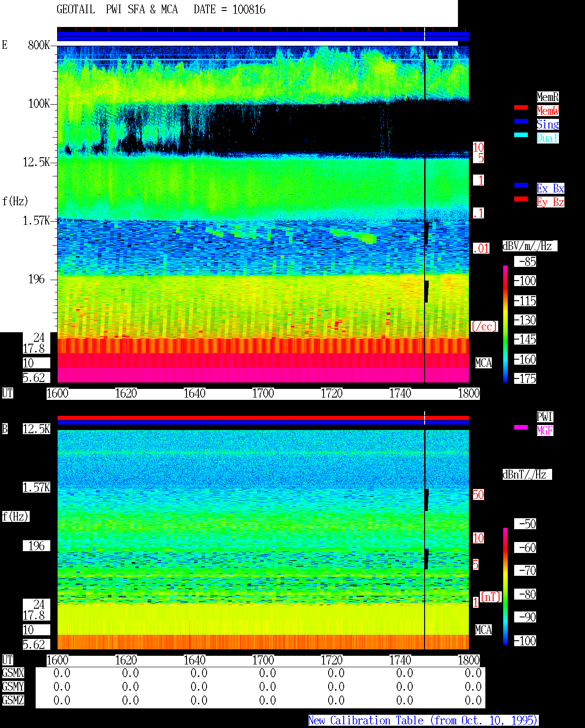Click the red Ey Bz legend swatch
The image size is (585, 728).
521,199
